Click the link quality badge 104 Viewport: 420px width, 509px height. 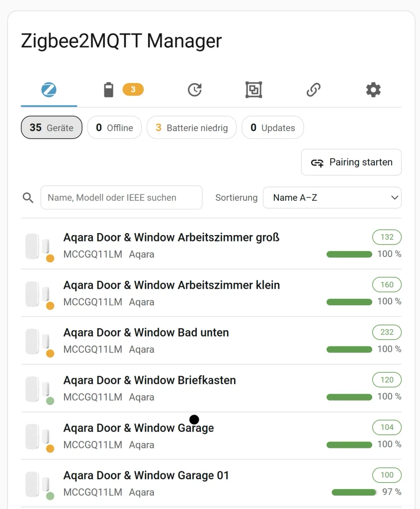point(387,427)
